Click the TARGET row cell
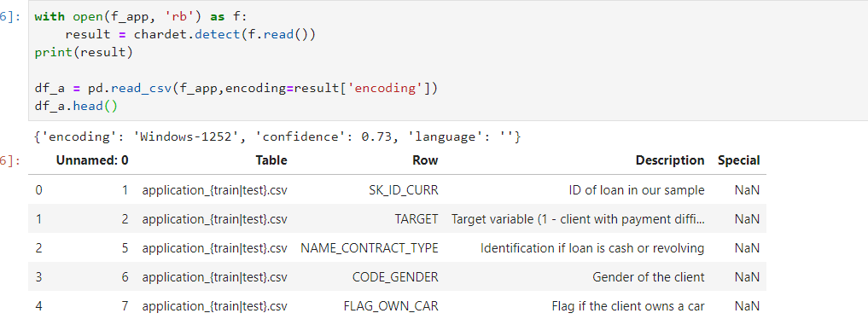Viewport: 868px width, 319px height. [417, 219]
